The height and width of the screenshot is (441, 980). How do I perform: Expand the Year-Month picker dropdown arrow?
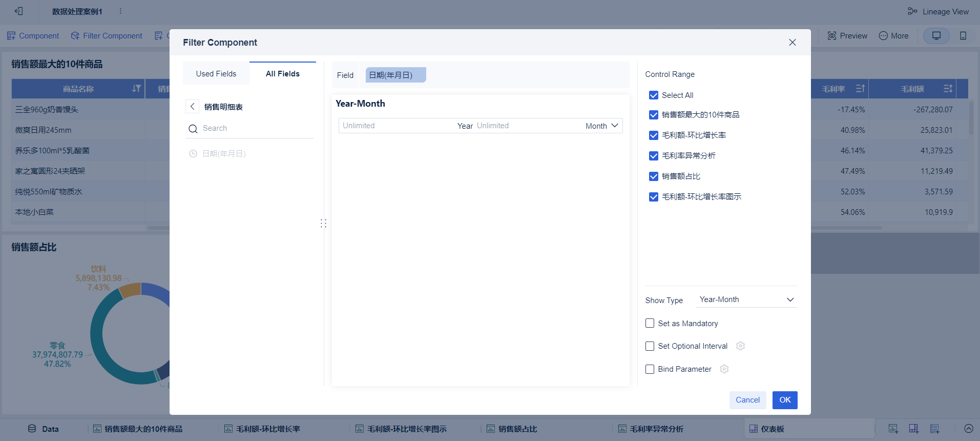point(615,126)
